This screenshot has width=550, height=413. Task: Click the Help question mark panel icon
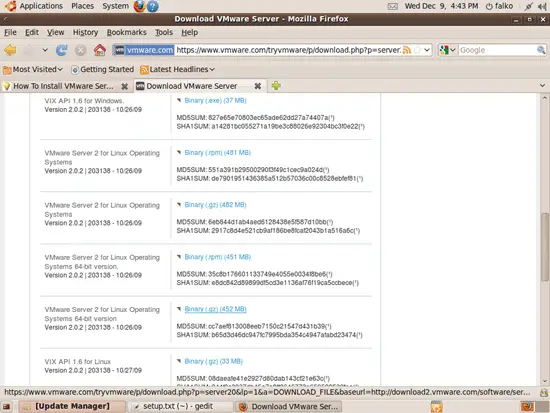(x=153, y=6)
